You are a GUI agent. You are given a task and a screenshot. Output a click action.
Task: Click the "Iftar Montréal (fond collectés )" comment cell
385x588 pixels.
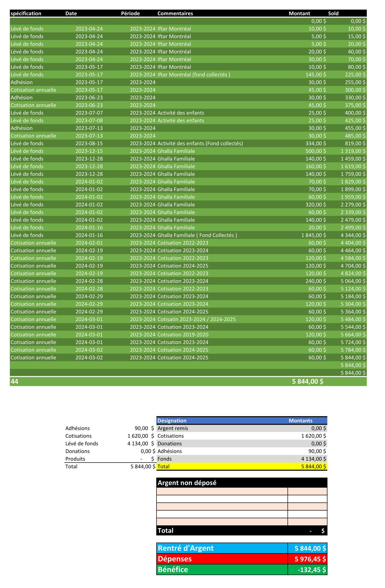point(194,75)
